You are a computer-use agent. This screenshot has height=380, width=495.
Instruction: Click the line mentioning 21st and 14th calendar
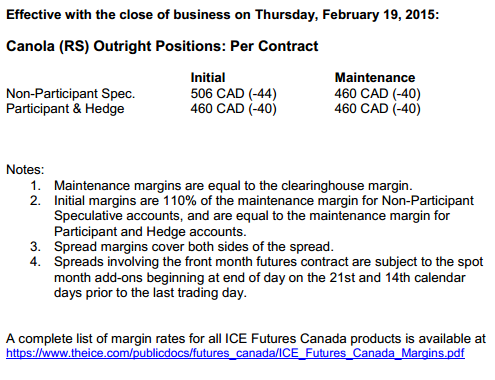pyautogui.click(x=259, y=278)
